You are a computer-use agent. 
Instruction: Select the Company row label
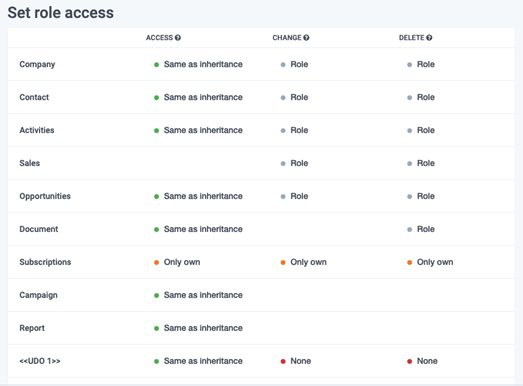tap(37, 64)
